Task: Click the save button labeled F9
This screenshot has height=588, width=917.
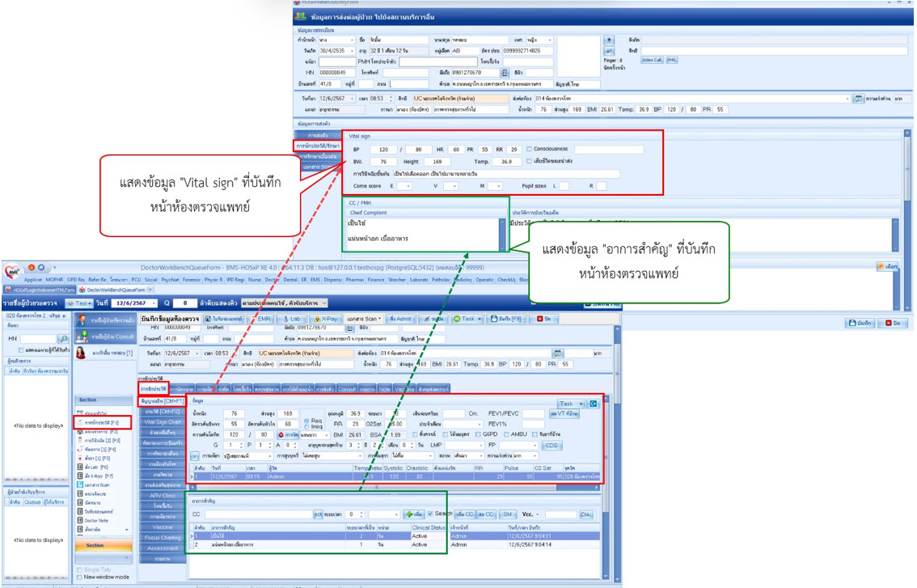Action: click(x=506, y=319)
